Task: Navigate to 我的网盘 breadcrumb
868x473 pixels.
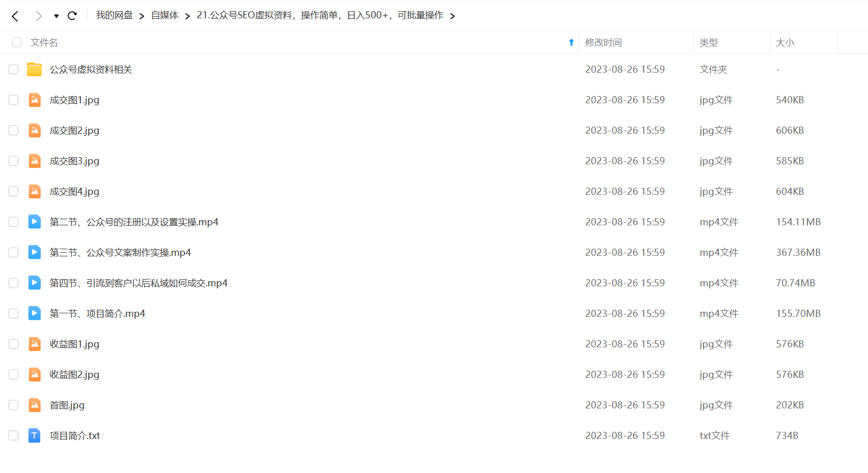Action: (114, 15)
